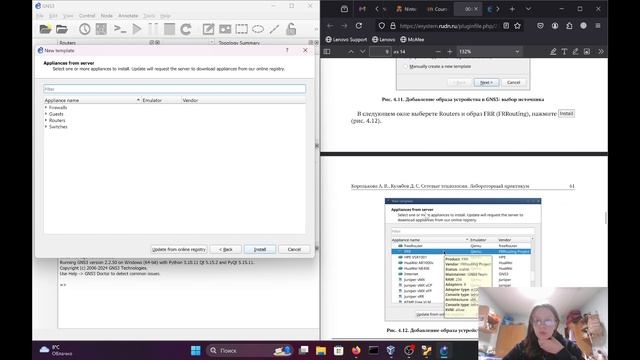Click the Back button in New template
Screen dimensions: 640x360
pyautogui.click(x=226, y=249)
